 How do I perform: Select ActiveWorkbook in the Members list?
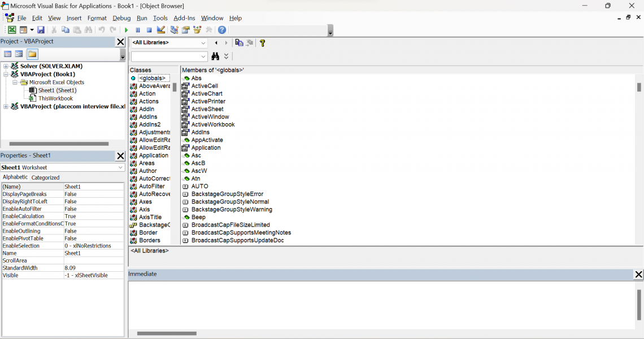point(212,124)
